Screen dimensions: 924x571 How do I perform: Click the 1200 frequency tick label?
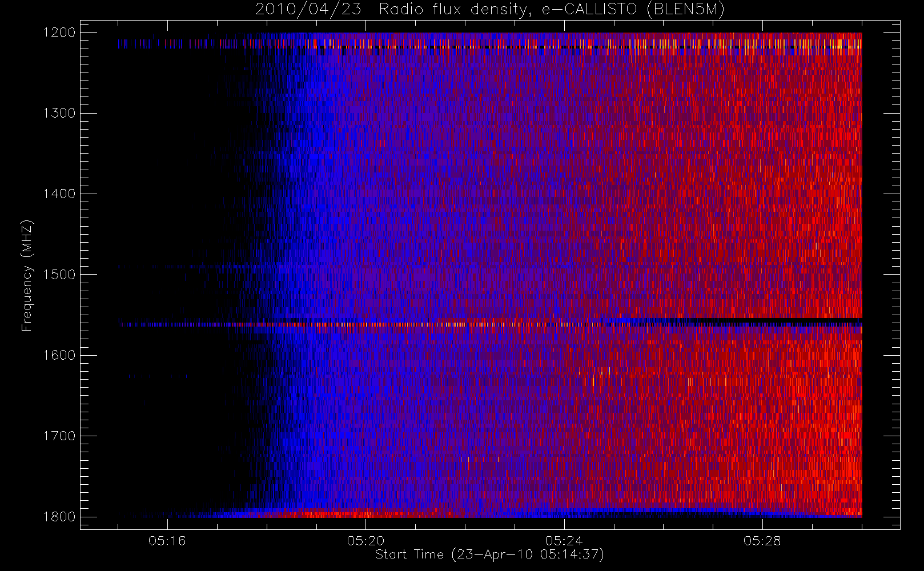click(x=60, y=33)
